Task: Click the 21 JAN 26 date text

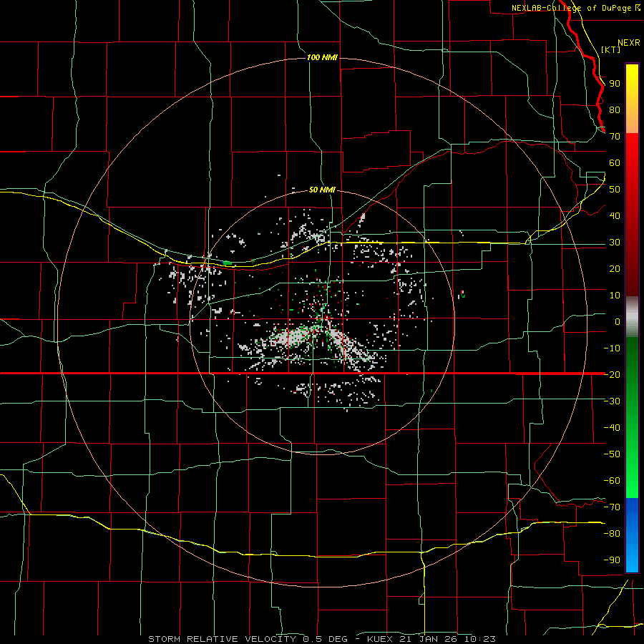Action: [x=429, y=639]
